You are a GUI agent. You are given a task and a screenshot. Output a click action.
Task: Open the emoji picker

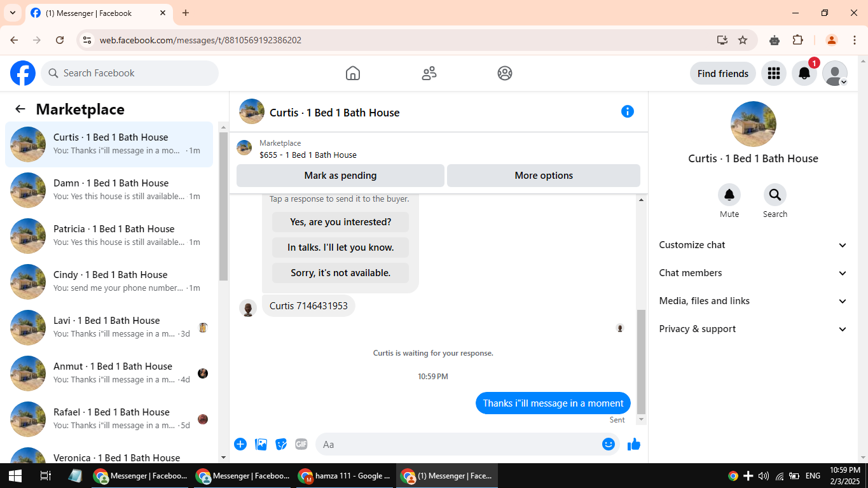coord(609,444)
